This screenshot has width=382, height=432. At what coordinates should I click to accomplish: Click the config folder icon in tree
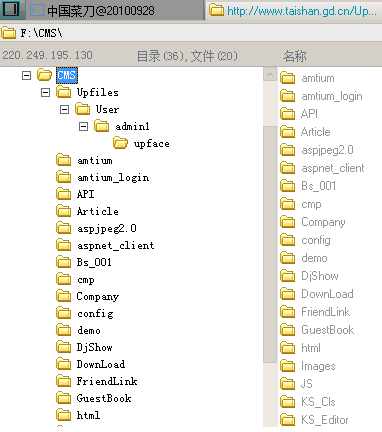pyautogui.click(x=63, y=313)
